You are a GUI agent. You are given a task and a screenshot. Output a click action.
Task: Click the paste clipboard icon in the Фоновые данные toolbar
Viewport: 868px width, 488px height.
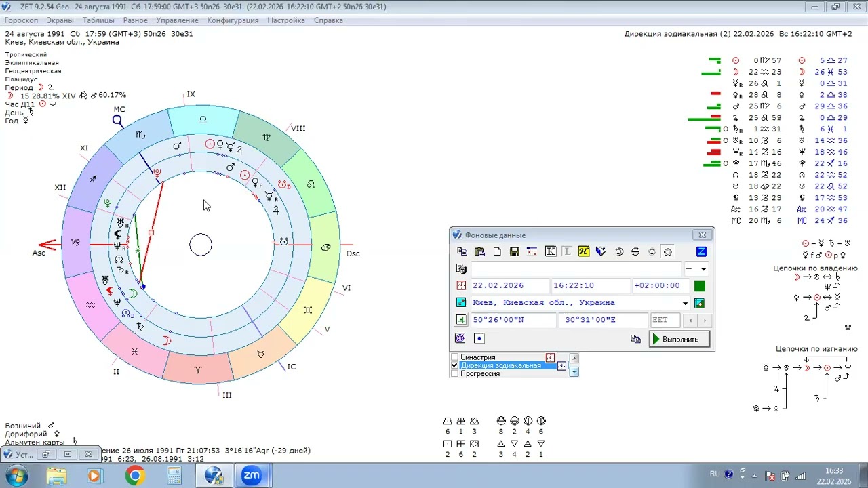click(479, 251)
